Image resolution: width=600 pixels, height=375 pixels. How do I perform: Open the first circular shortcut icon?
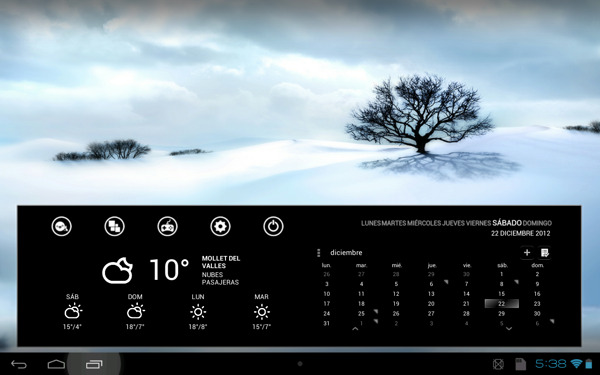click(62, 226)
